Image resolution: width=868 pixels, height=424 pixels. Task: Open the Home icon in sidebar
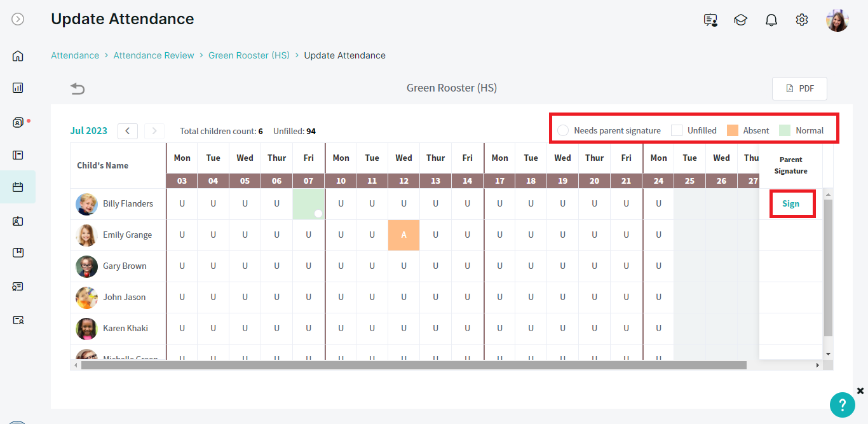[x=18, y=56]
